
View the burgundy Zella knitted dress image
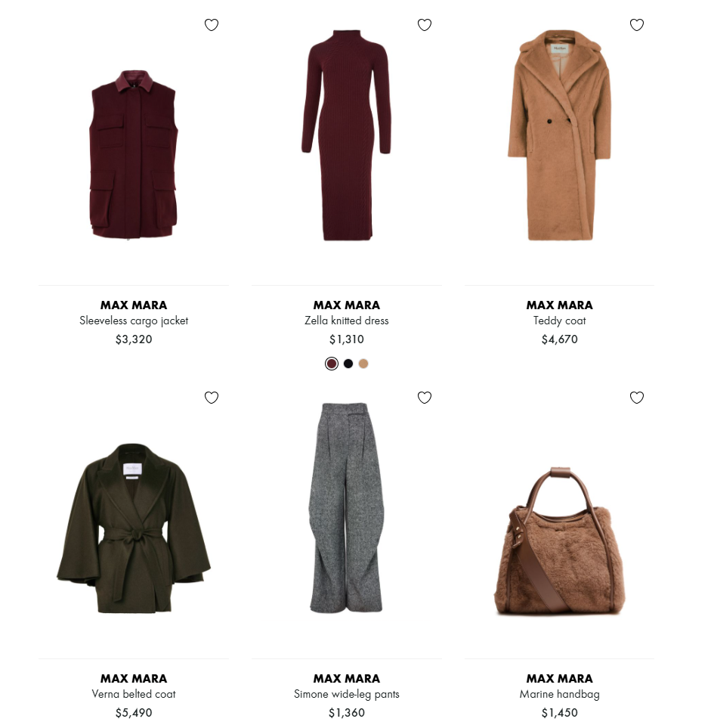point(347,135)
